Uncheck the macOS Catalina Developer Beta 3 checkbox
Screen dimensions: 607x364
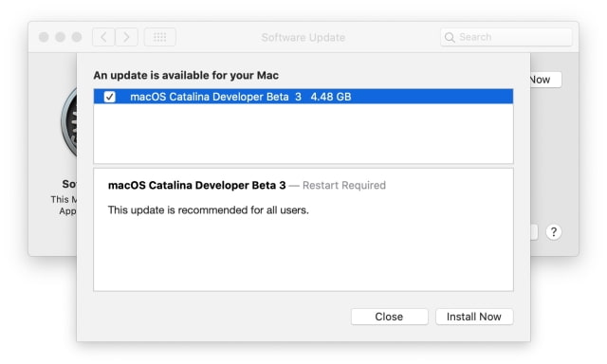tap(110, 97)
